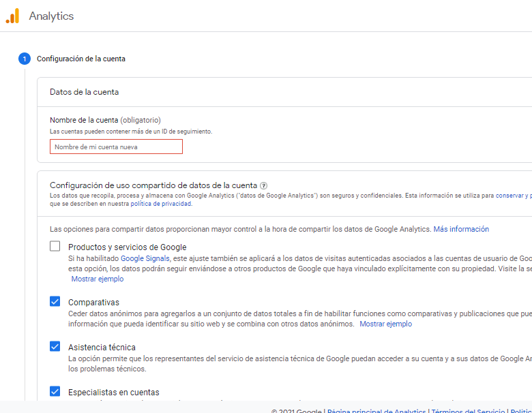Open Términos del Servicio footer link

point(468,411)
